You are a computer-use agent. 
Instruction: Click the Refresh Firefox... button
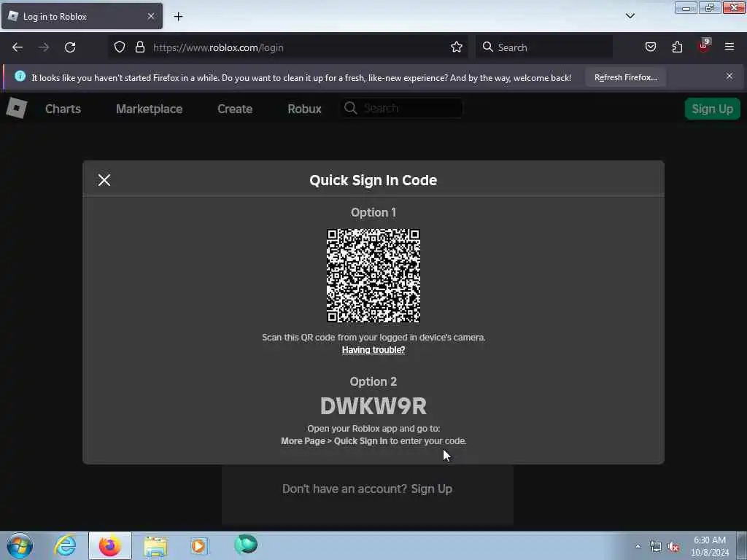click(625, 77)
